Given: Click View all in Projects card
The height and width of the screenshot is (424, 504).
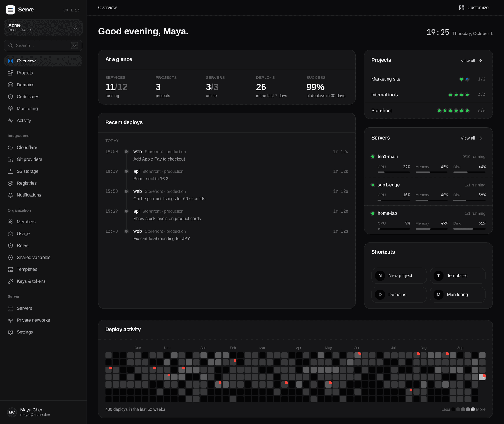Looking at the screenshot, I should pyautogui.click(x=471, y=61).
